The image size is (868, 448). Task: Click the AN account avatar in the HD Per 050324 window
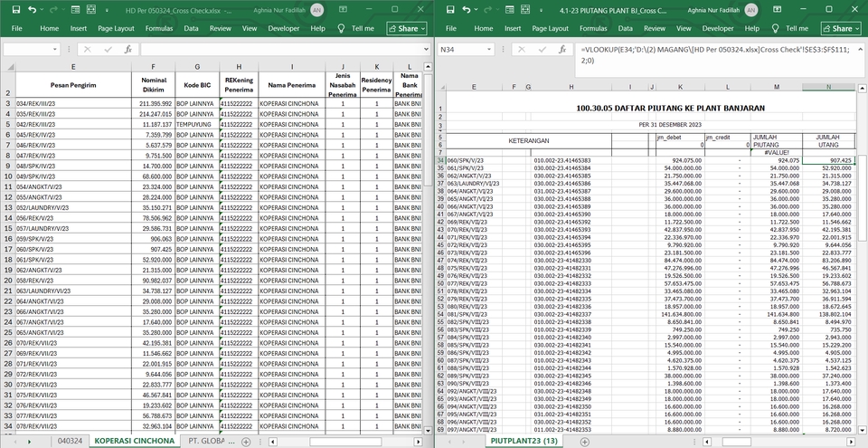tap(317, 10)
